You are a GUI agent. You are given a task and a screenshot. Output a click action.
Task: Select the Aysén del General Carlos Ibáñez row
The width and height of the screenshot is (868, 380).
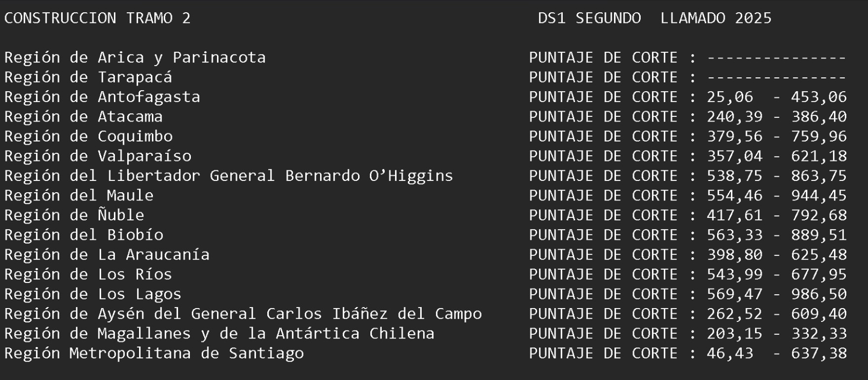click(x=243, y=314)
